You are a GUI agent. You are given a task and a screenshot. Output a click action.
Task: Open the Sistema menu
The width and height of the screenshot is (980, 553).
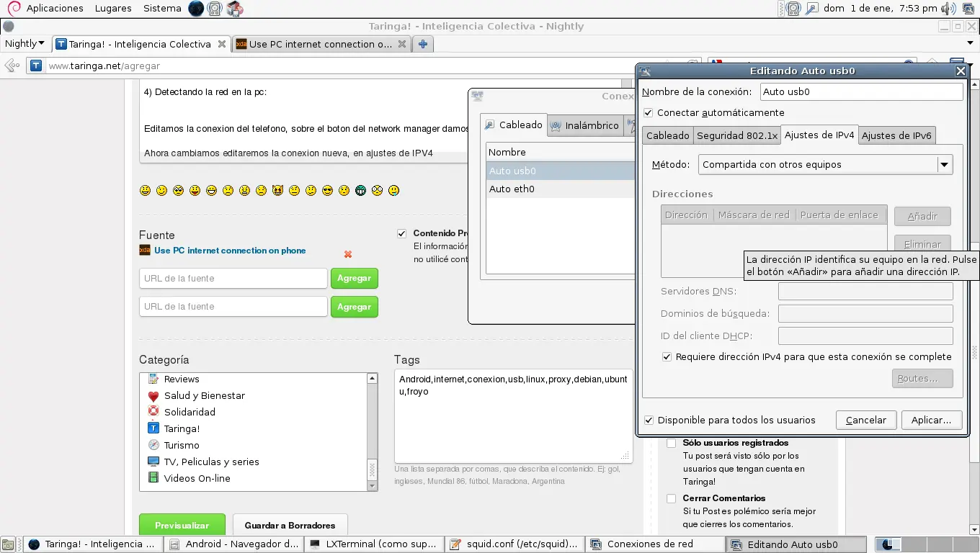click(162, 9)
